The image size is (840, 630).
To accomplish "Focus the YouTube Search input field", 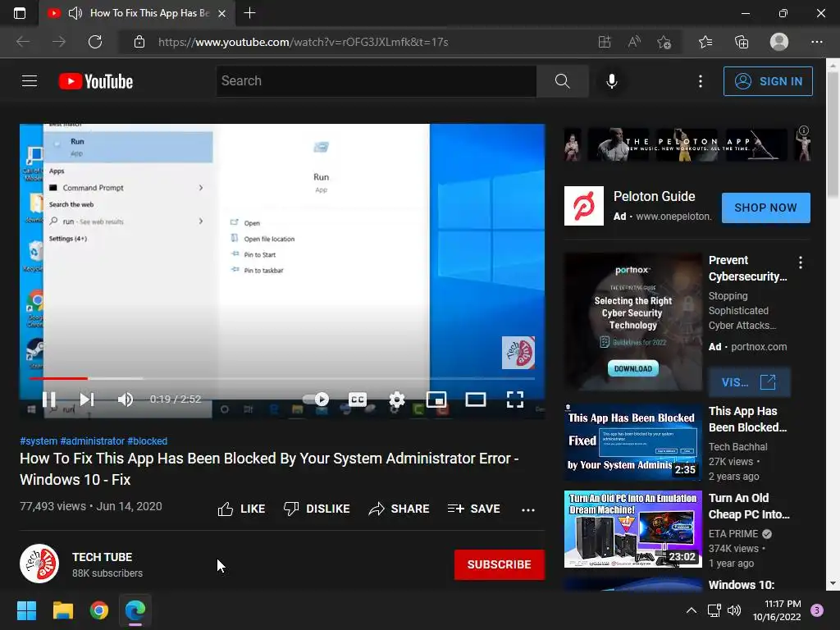I will coord(376,81).
